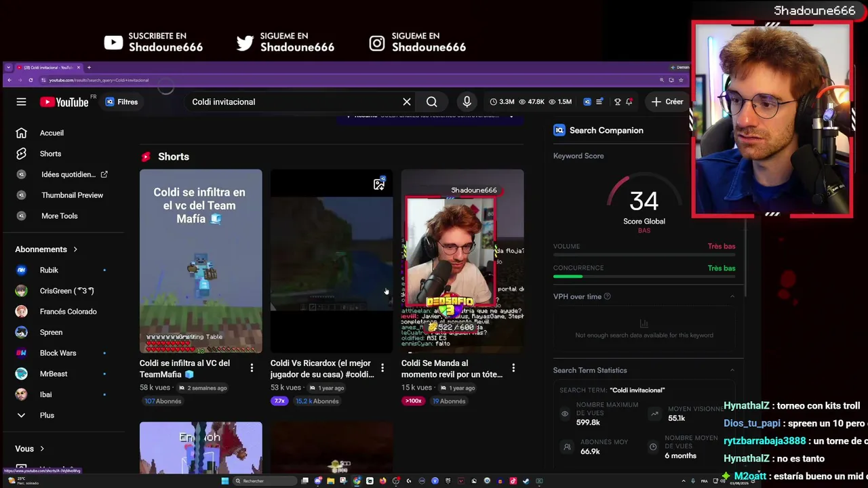Image resolution: width=868 pixels, height=488 pixels.
Task: Expand the Vous section
Action: [30, 449]
